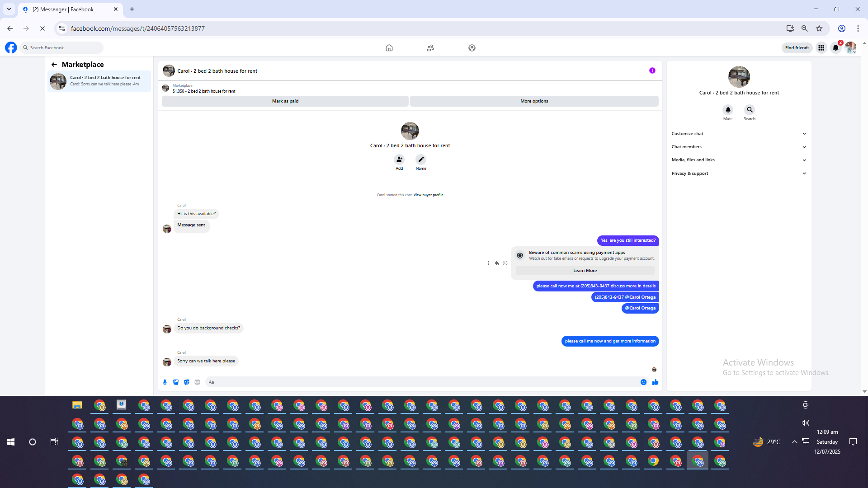Add people to the chat

coord(399,160)
